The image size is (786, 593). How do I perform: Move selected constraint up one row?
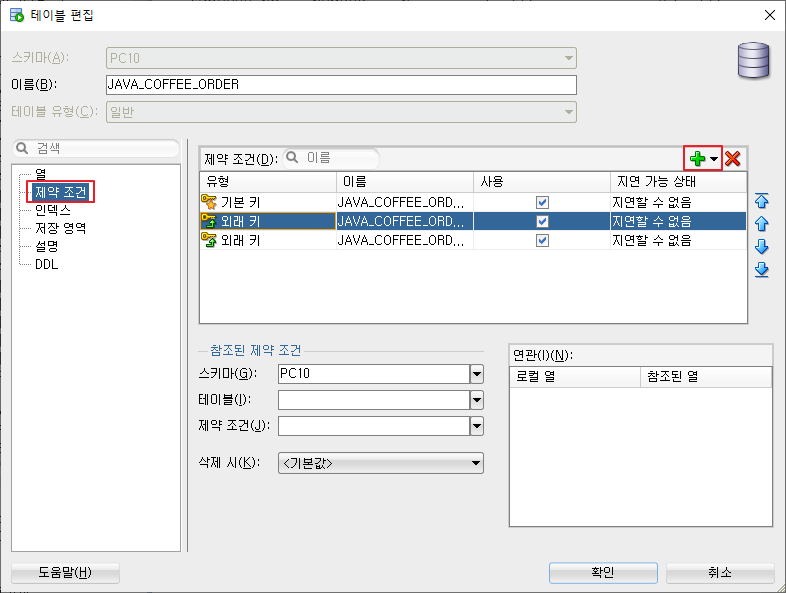[761, 224]
